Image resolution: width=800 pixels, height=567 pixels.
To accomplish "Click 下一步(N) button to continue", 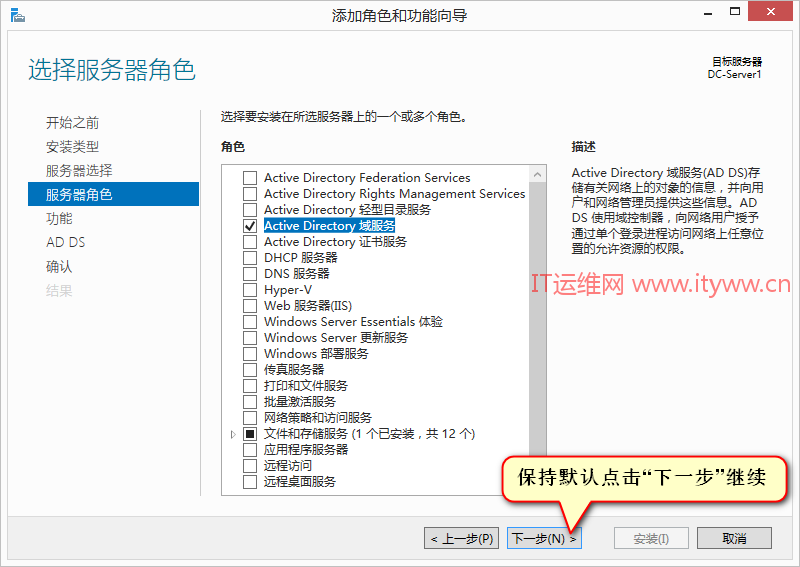I will (544, 538).
